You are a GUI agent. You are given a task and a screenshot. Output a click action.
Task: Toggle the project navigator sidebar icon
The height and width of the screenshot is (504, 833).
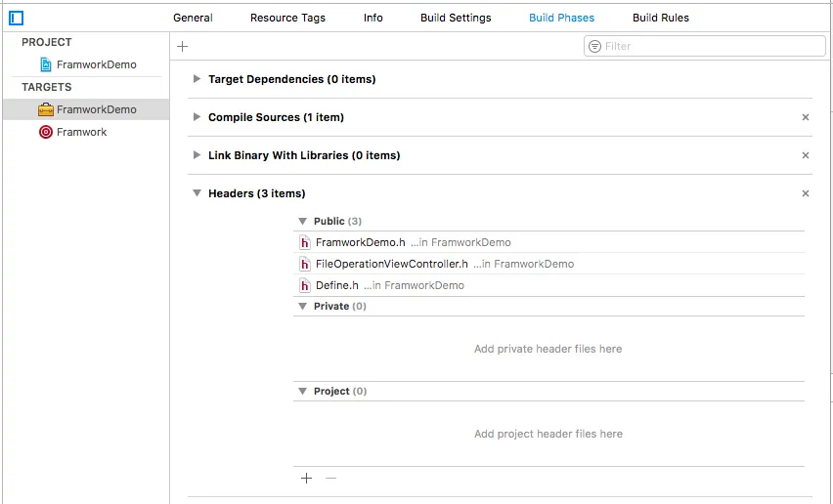(x=17, y=18)
